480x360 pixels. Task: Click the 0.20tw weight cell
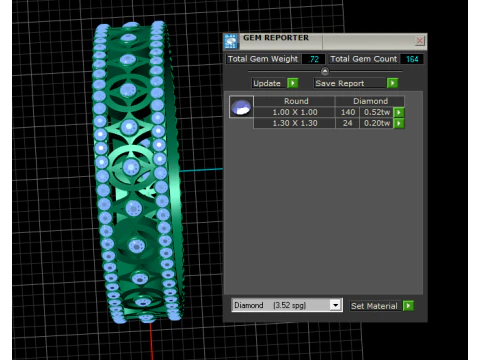(376, 123)
